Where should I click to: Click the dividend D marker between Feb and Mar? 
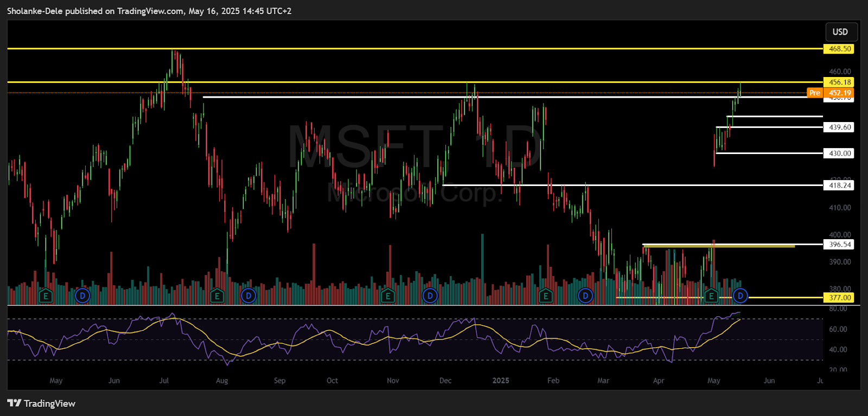pos(585,296)
